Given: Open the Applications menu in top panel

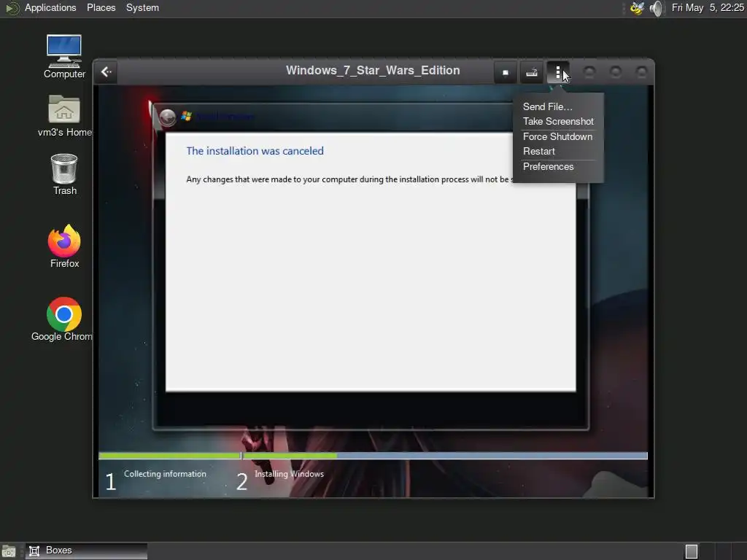Looking at the screenshot, I should 50,7.
